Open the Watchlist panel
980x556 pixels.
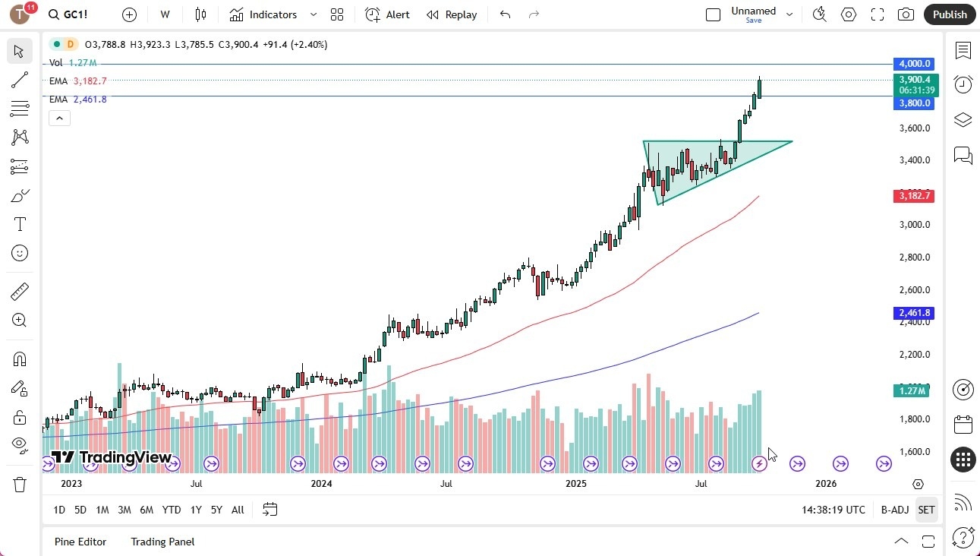click(963, 50)
